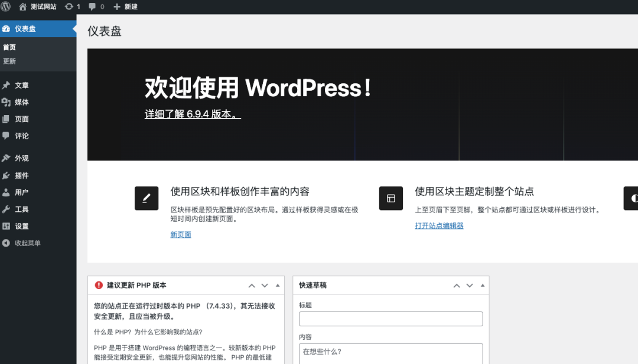Move the PHP update widget down
The height and width of the screenshot is (364, 638).
(x=265, y=286)
